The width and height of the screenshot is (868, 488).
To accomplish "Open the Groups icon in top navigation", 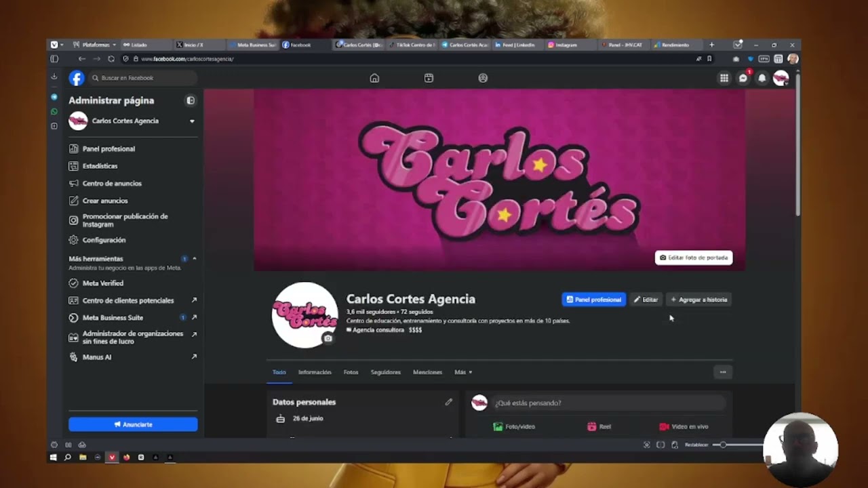I will coord(483,78).
